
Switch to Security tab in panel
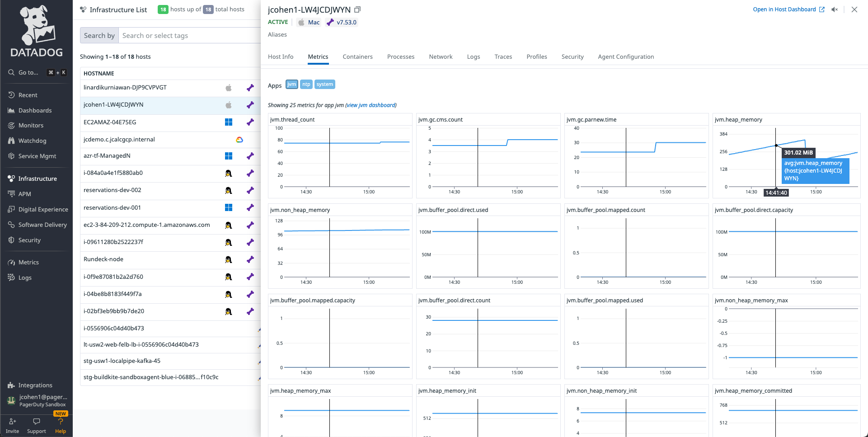(x=572, y=56)
